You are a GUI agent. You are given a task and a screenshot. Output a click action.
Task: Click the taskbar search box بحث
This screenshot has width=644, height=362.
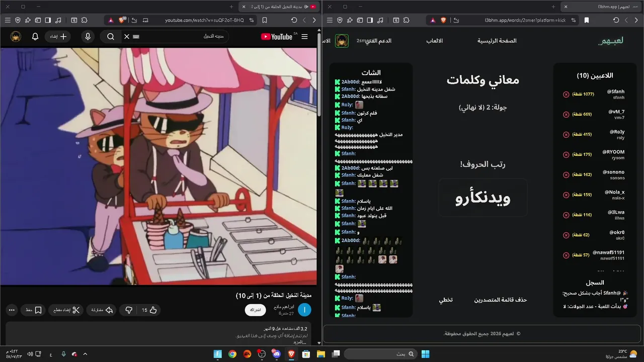click(x=381, y=354)
